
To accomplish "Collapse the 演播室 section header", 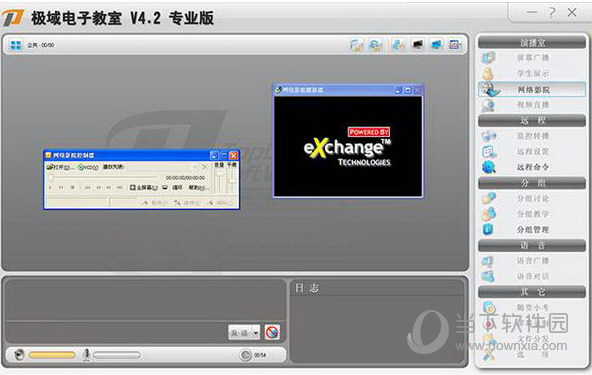I will click(532, 43).
